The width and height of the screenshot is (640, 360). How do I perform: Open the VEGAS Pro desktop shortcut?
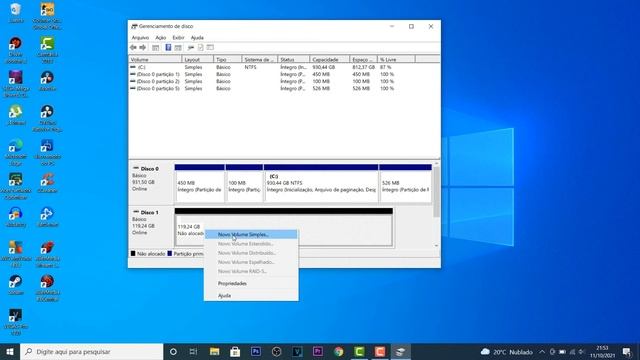coord(16,322)
